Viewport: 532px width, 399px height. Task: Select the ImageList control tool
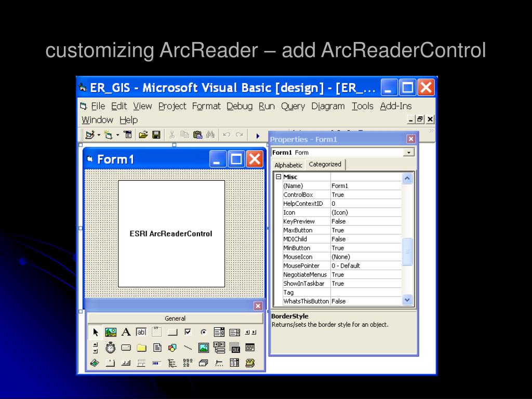click(x=203, y=363)
